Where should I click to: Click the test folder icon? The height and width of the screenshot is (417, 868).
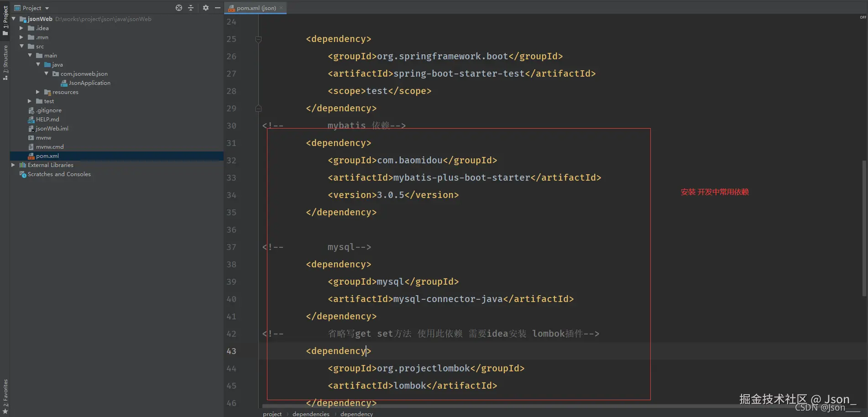[39, 101]
